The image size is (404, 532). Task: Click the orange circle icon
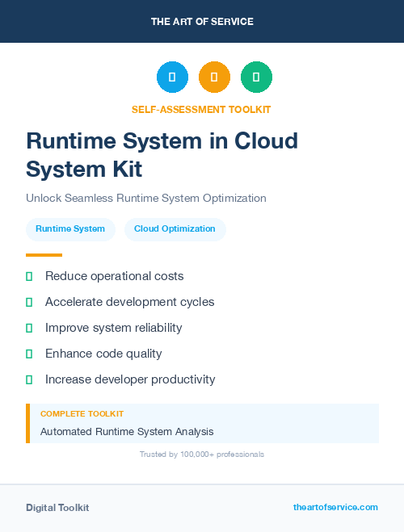click(x=214, y=77)
